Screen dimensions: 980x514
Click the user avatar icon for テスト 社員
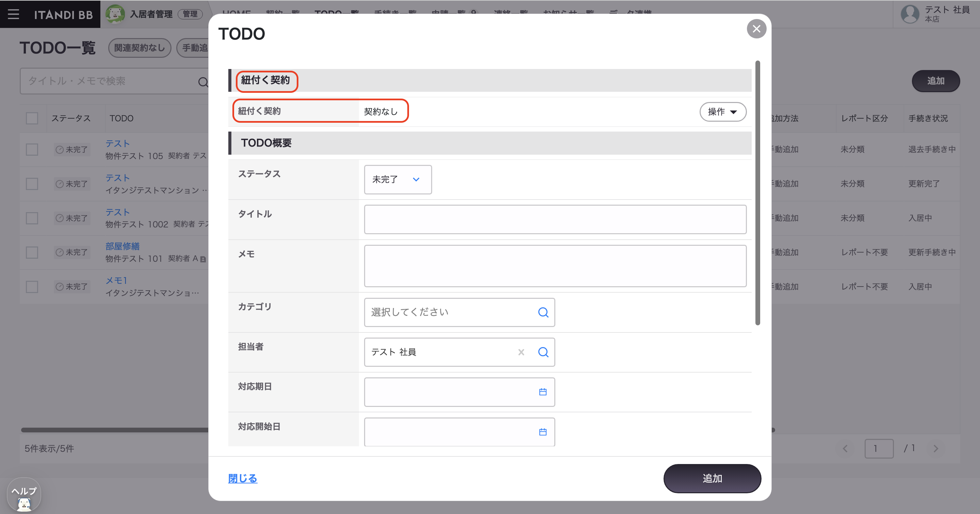pos(910,14)
